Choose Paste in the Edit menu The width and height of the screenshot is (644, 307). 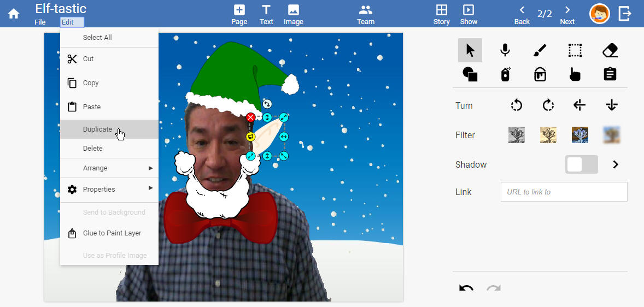tap(109, 107)
